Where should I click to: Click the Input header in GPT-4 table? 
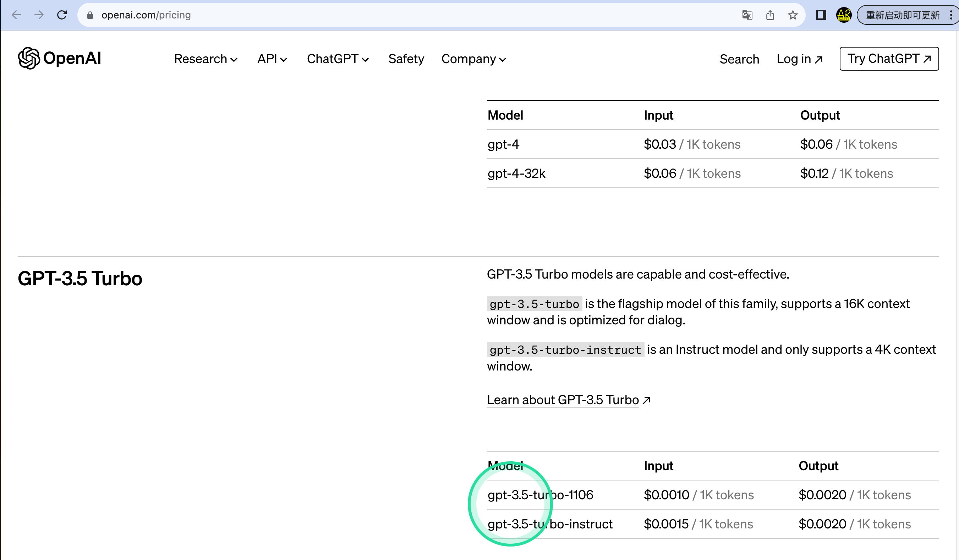coord(658,115)
